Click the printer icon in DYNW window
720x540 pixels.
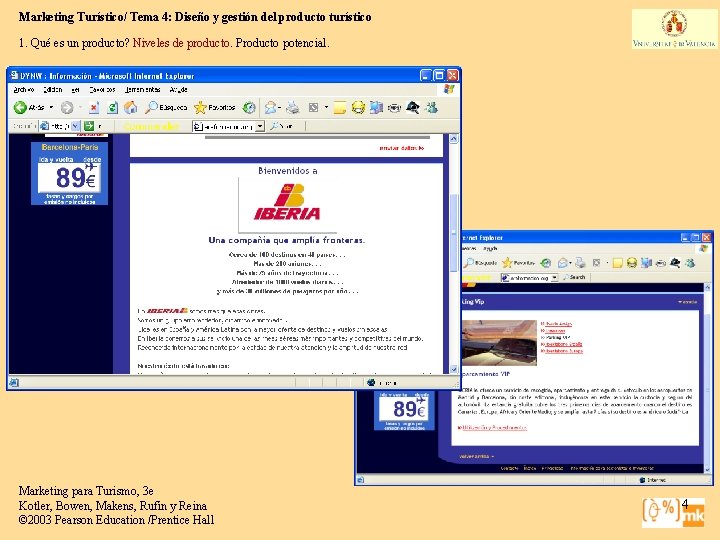[292, 107]
